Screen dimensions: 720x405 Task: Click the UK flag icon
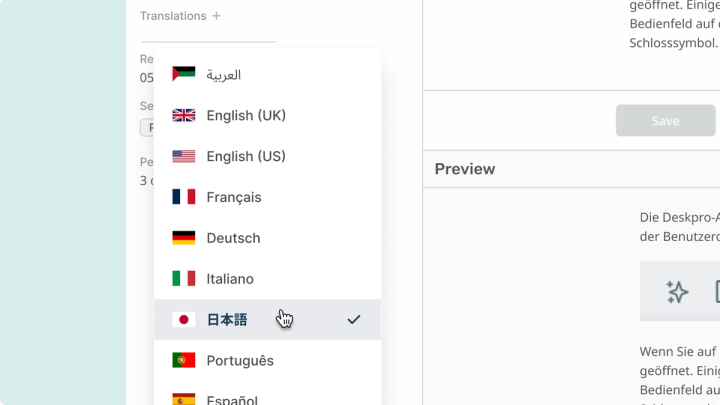(184, 115)
